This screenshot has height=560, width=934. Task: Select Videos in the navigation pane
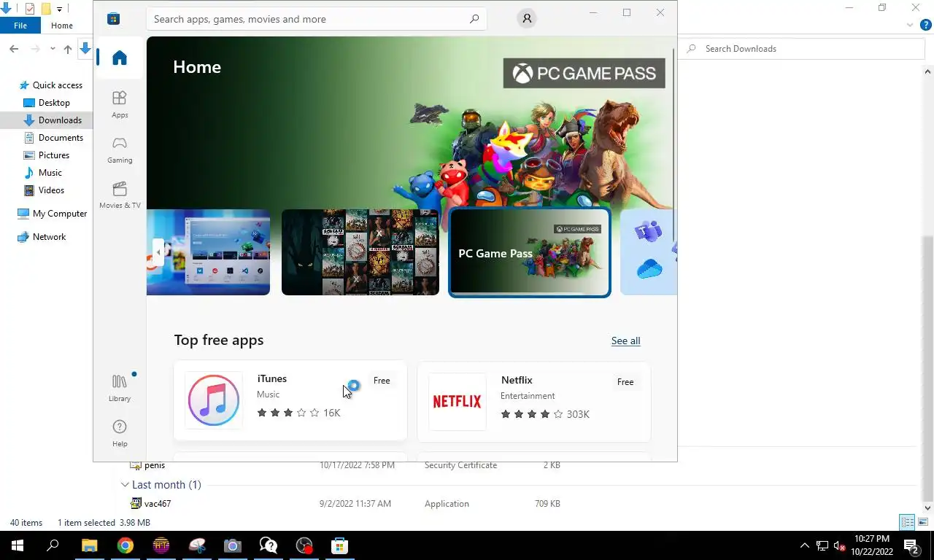click(51, 190)
